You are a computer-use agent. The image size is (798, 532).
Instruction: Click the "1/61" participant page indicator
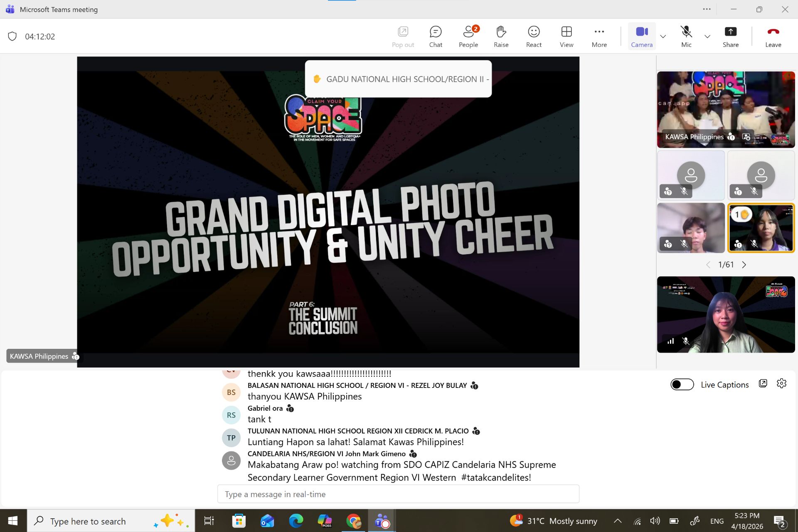tap(726, 265)
